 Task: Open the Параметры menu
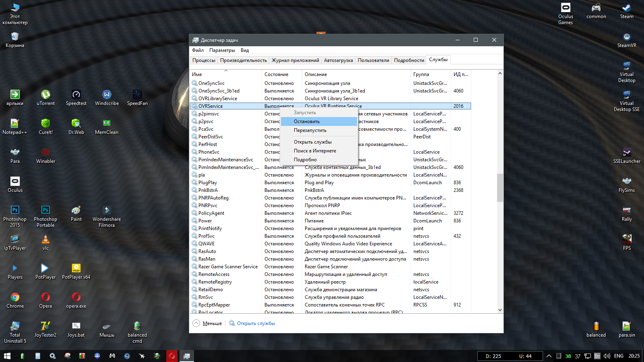point(222,50)
